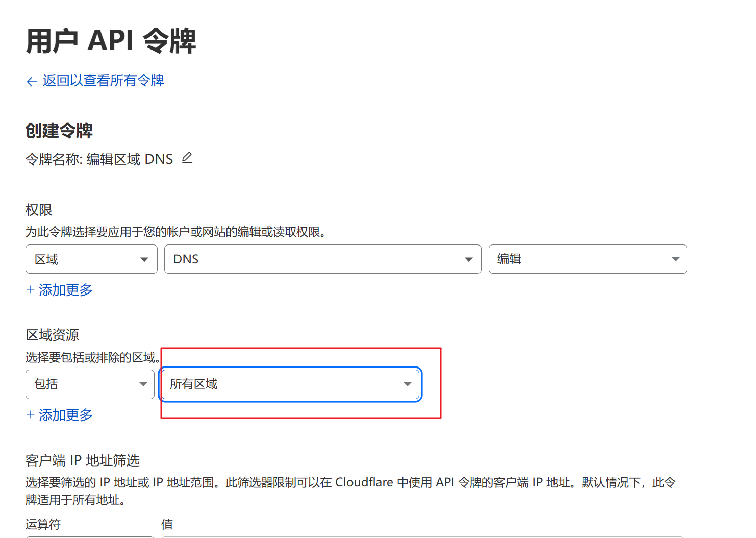Screen dimensions: 756x538
Task: Click the caret arrow on the DNS dropdown
Action: pyautogui.click(x=468, y=260)
